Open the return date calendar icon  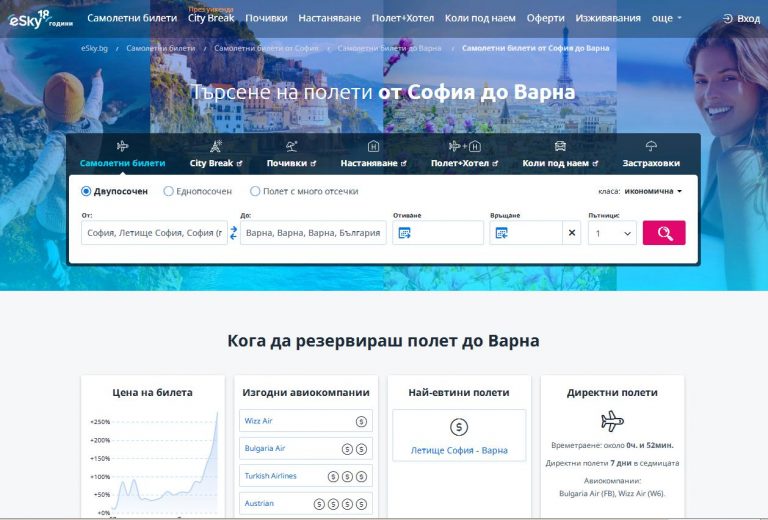tap(502, 233)
